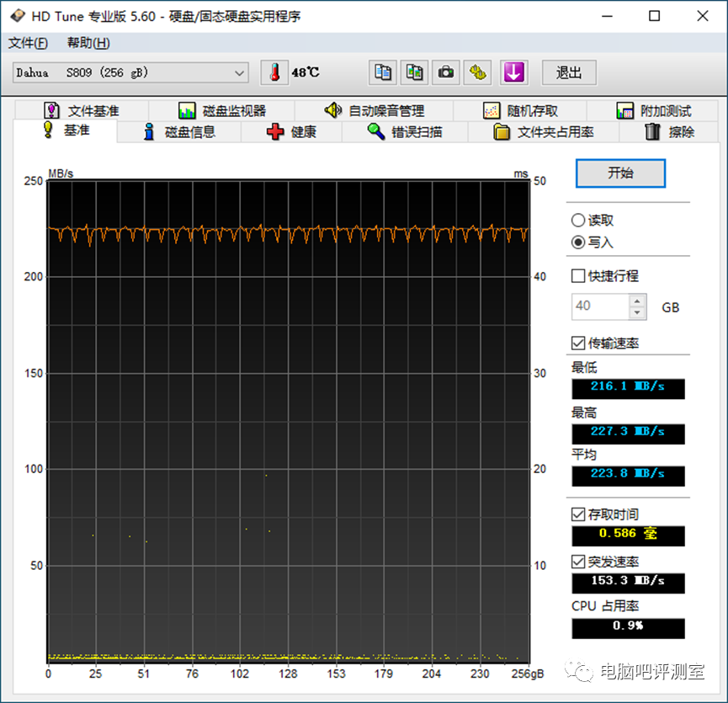The height and width of the screenshot is (703, 728).
Task: Click the thermometer temperature icon
Action: click(x=274, y=73)
